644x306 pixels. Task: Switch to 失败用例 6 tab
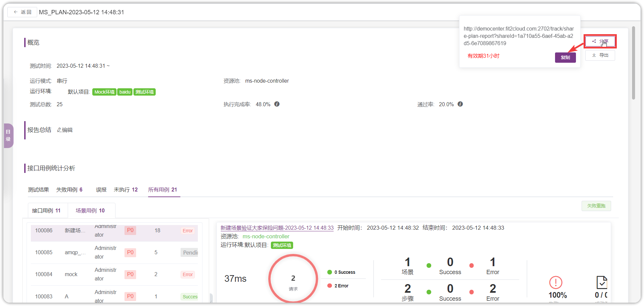69,190
